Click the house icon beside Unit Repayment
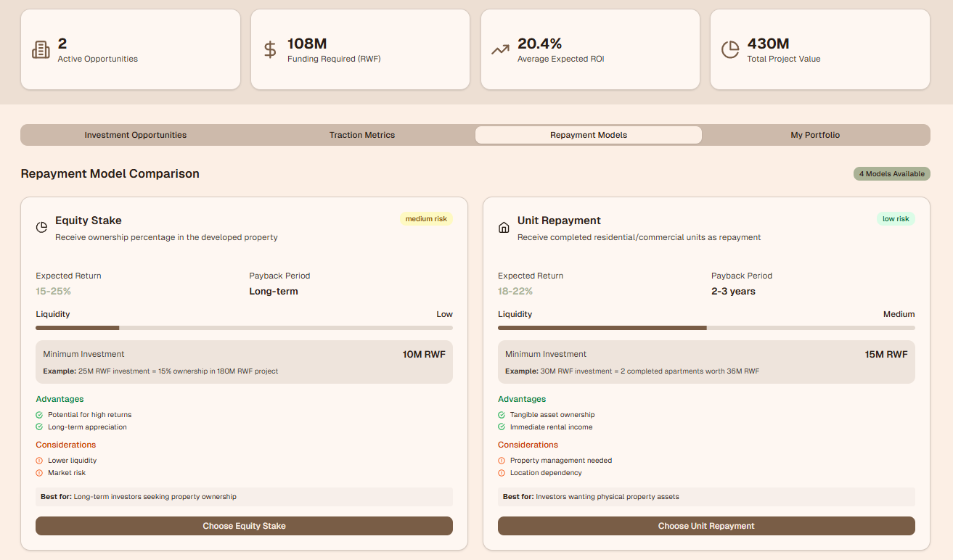 click(x=504, y=228)
